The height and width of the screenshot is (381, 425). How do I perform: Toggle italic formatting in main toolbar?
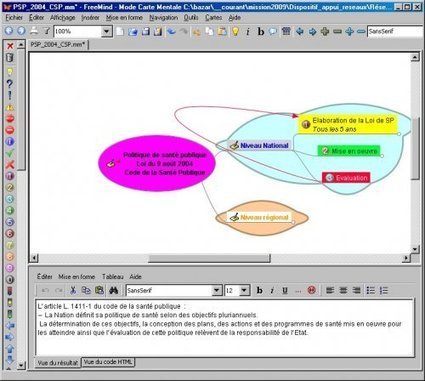pyautogui.click(x=248, y=31)
